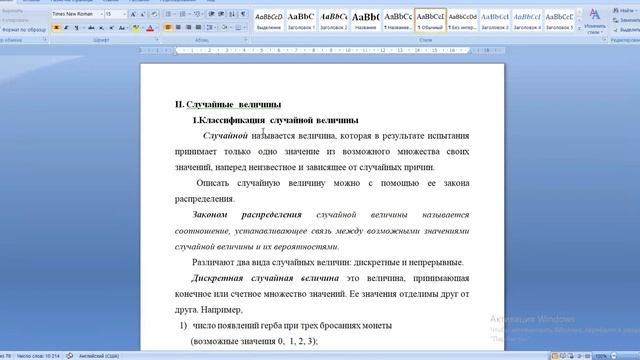Image resolution: width=640 pixels, height=360 pixels.
Task: Apply the Название style
Action: (366, 20)
